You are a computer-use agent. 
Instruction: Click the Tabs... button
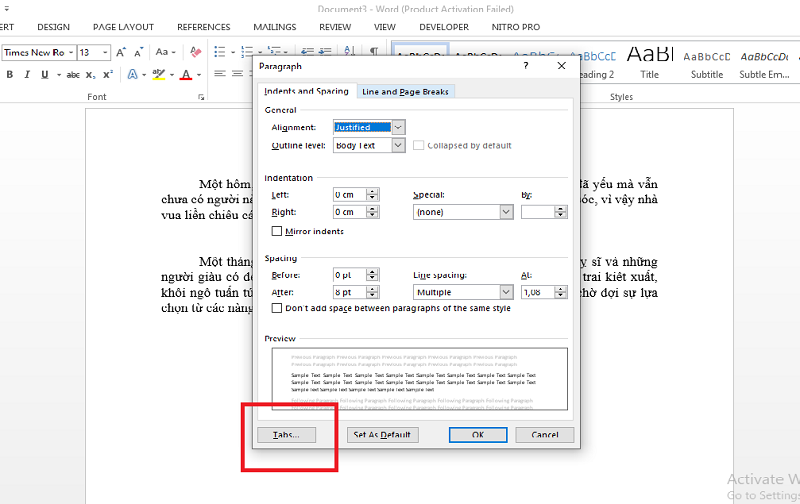(x=286, y=435)
